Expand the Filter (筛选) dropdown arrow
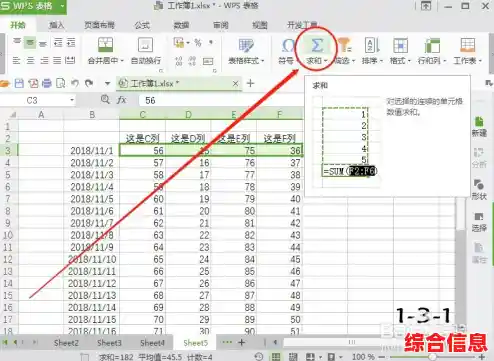Image resolution: width=494 pixels, height=361 pixels. click(x=354, y=61)
